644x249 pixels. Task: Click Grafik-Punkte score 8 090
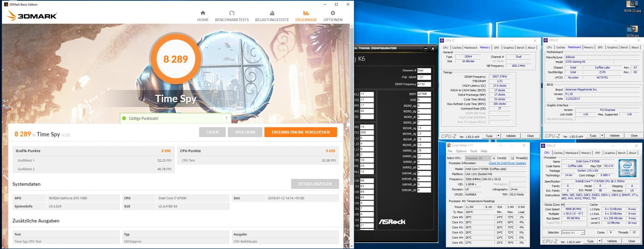tap(166, 151)
